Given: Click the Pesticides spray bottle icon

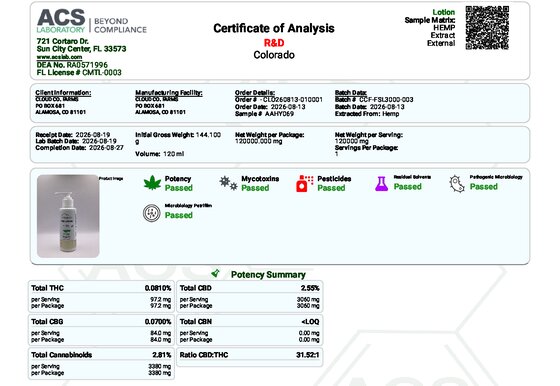Looking at the screenshot, I should click(304, 183).
